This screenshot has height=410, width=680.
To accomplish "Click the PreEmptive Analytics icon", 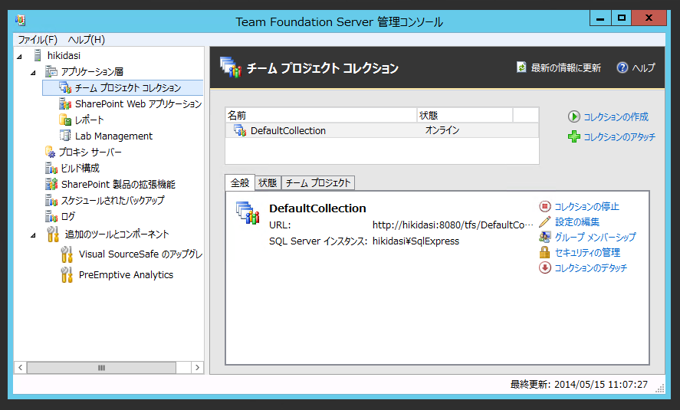I will (67, 275).
